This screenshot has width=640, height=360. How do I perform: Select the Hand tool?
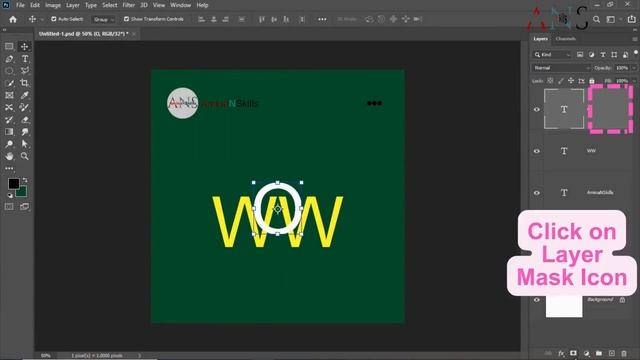(9, 156)
